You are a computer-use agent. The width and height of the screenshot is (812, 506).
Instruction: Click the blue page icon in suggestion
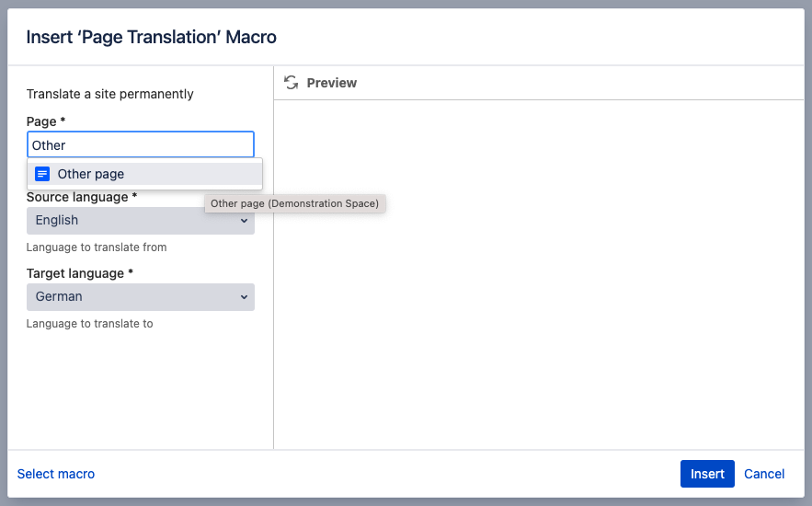[42, 174]
